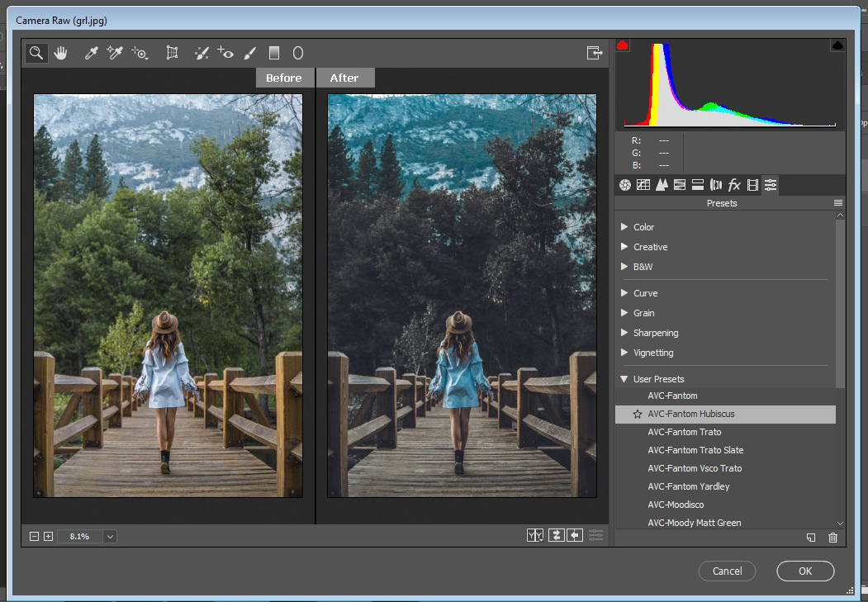Open the Detail panel tab
The height and width of the screenshot is (602, 868).
[x=662, y=185]
